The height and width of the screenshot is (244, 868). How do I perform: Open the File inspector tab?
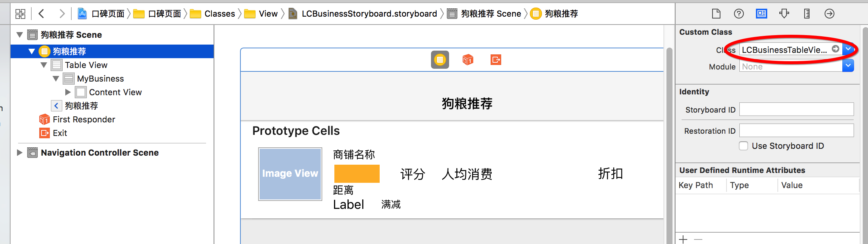716,14
